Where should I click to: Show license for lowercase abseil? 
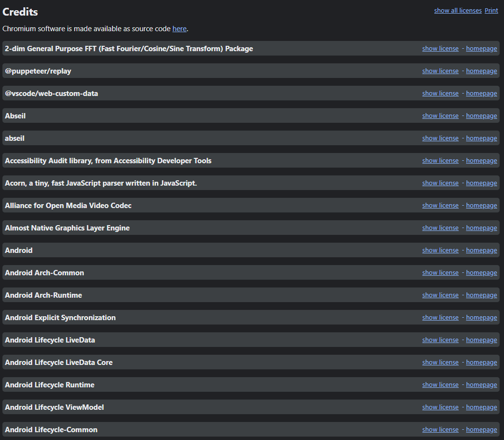440,138
